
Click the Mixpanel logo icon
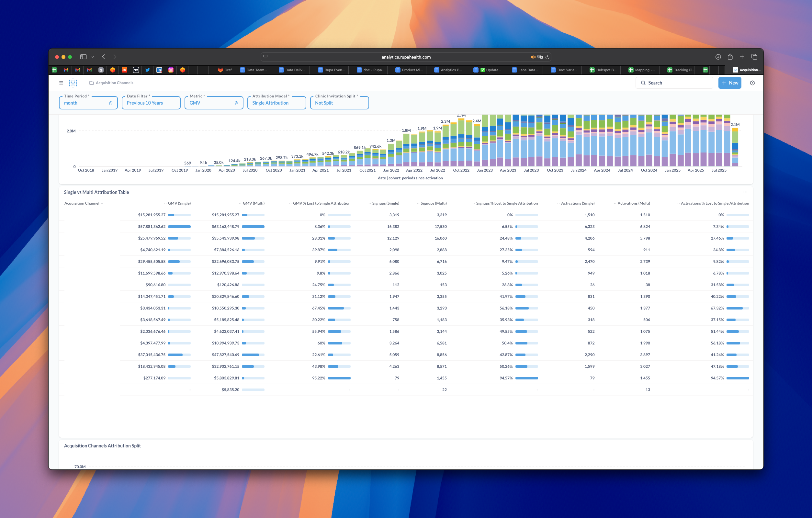coord(73,83)
